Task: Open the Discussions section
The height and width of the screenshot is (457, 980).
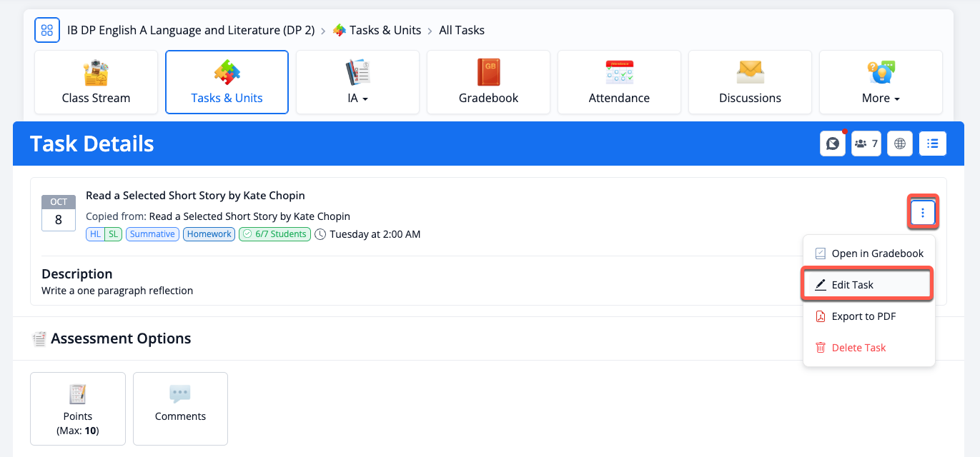Action: point(750,81)
